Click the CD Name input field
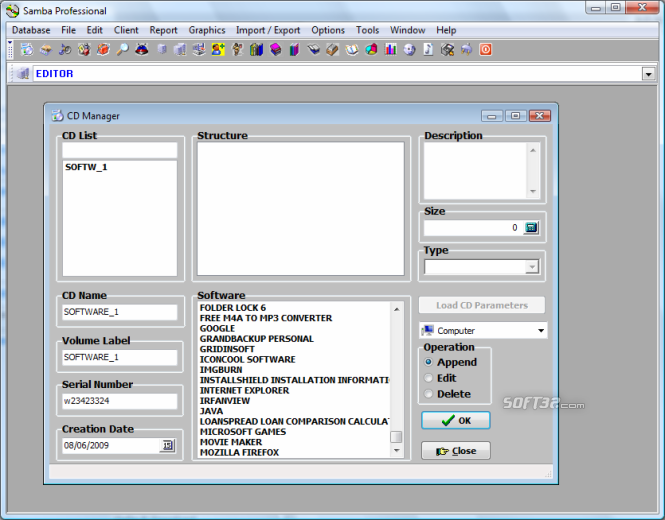The image size is (665, 520). [120, 312]
